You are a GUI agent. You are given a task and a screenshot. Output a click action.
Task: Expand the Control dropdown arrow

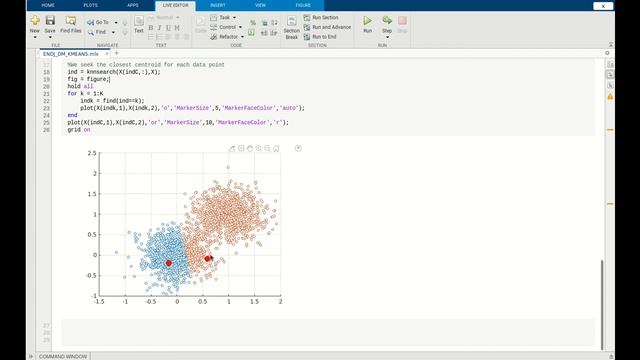point(240,27)
